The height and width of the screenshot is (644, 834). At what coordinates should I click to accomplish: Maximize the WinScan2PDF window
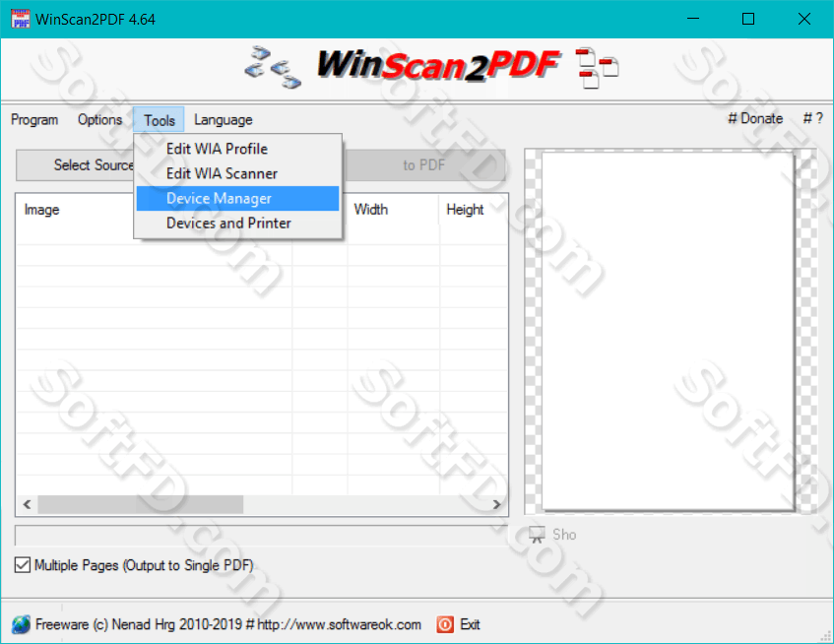coord(747,19)
